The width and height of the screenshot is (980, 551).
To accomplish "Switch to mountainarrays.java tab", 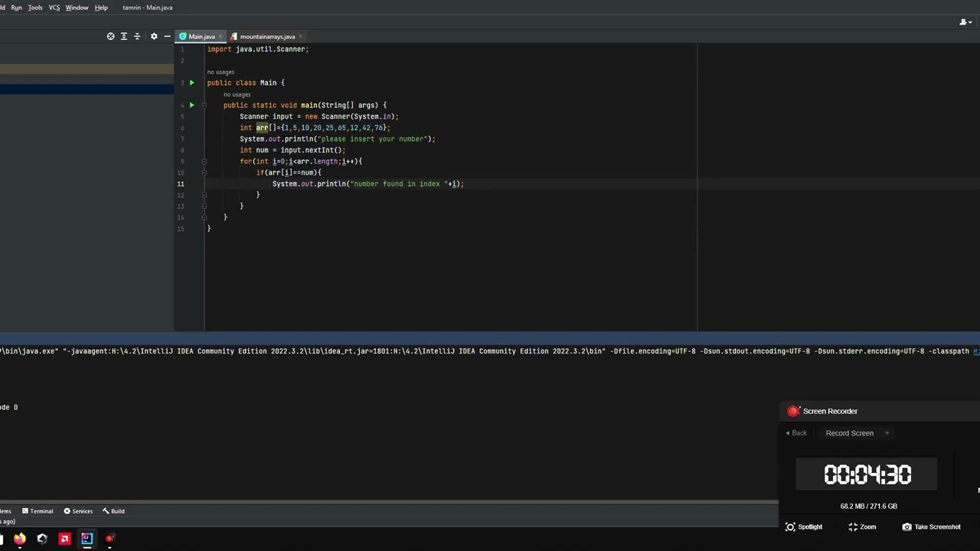I will (x=266, y=37).
